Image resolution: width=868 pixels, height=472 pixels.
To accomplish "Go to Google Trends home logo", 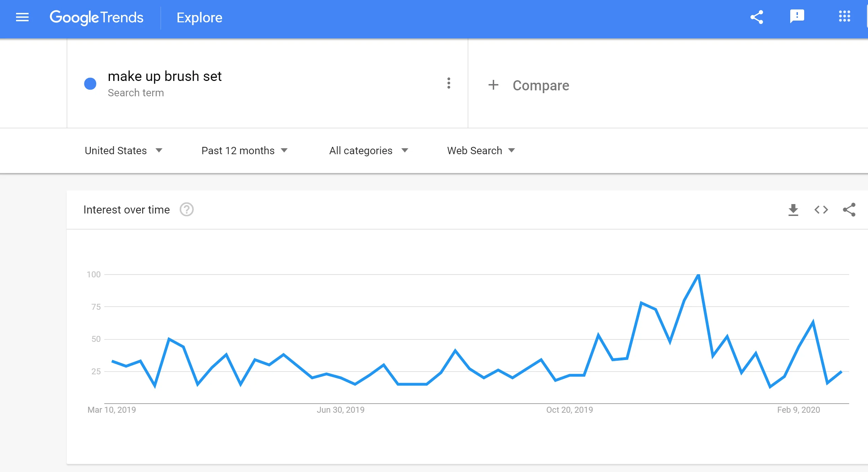I will click(97, 17).
